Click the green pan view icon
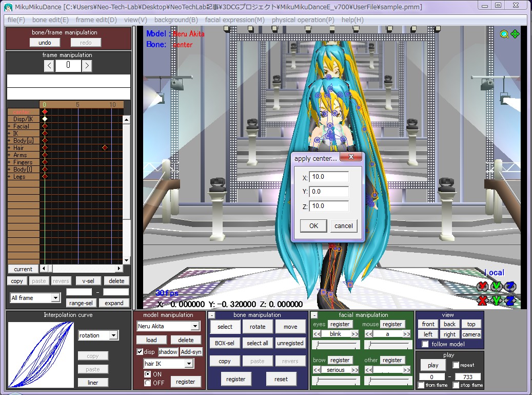 (515, 34)
